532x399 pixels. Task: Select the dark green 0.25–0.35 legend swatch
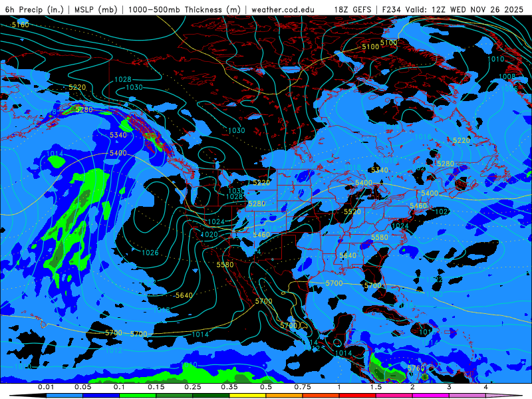click(211, 396)
